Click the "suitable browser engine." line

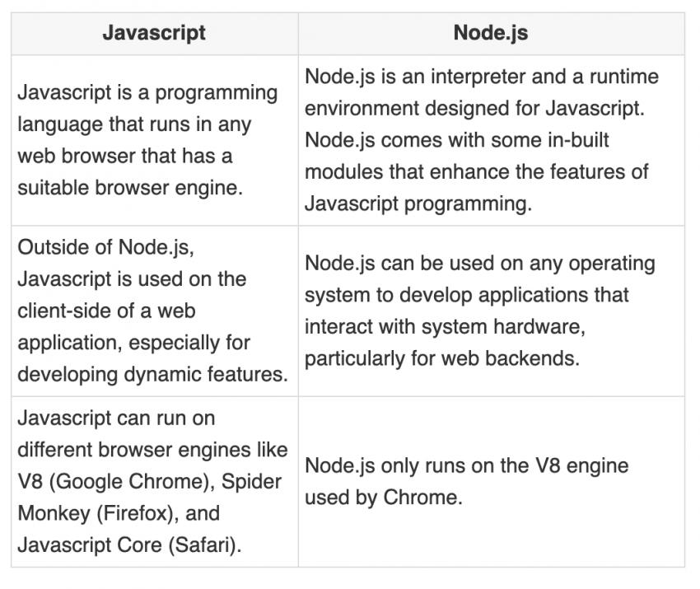click(130, 187)
